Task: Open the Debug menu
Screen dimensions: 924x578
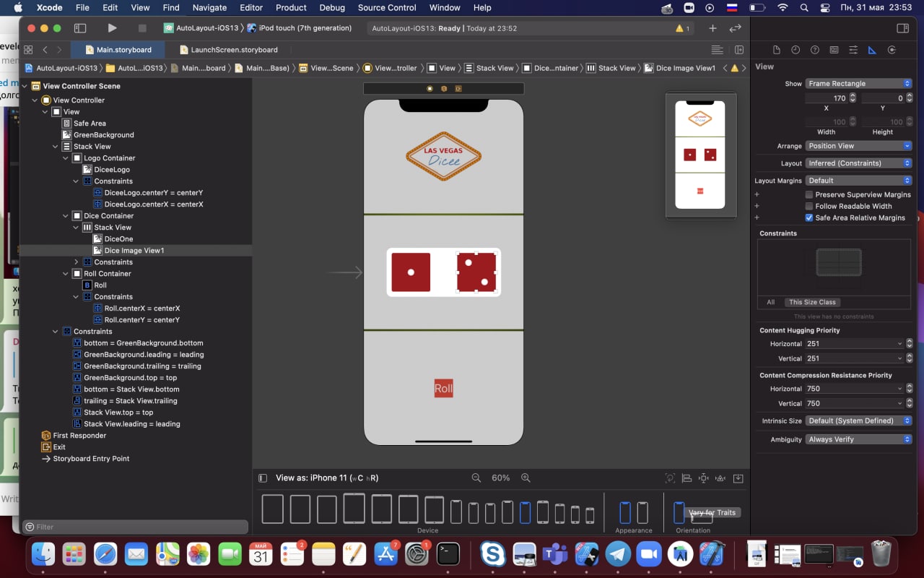Action: [332, 8]
